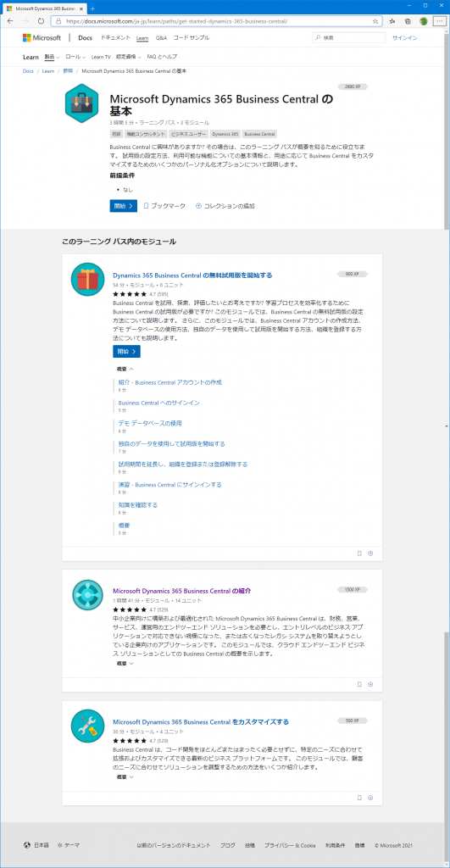Select the Learn header menu item
The image size is (450, 868).
coord(142,37)
